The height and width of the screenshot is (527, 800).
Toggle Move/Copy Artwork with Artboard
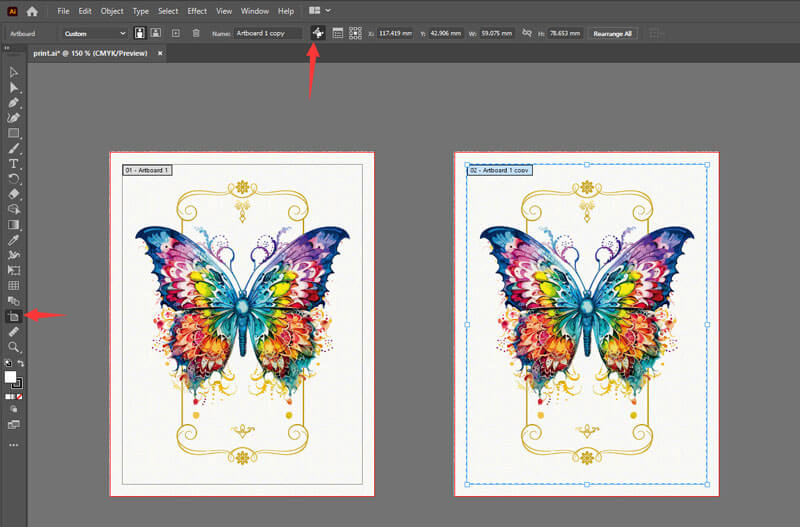(x=318, y=33)
